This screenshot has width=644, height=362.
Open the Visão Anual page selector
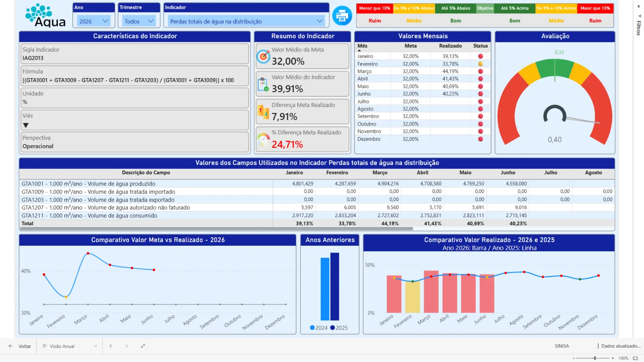70,346
